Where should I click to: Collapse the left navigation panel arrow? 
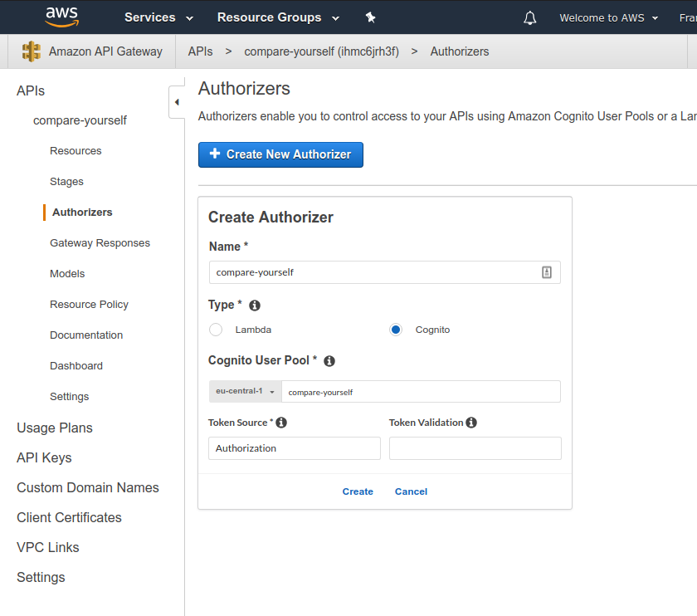(x=177, y=102)
